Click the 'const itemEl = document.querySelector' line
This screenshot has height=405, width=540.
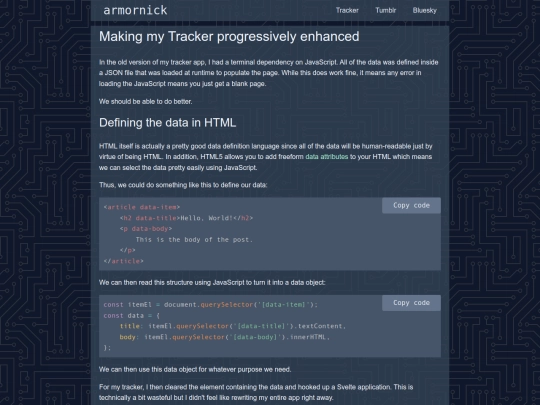pyautogui.click(x=210, y=305)
